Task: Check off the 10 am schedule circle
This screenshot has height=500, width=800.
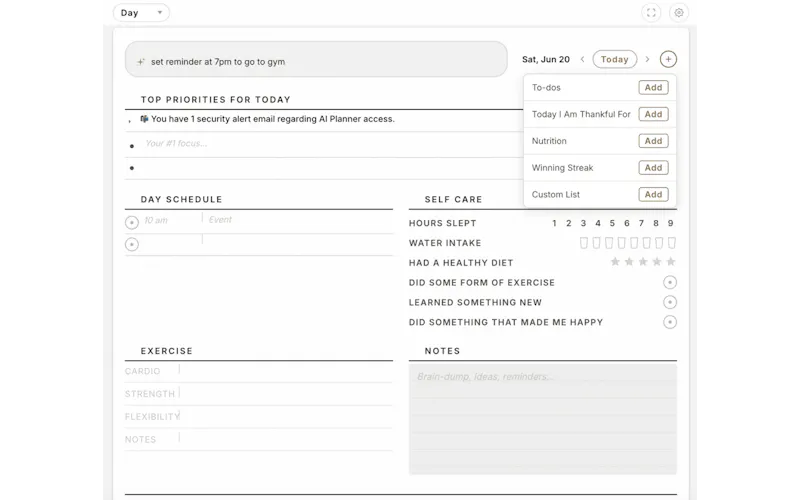Action: click(132, 222)
